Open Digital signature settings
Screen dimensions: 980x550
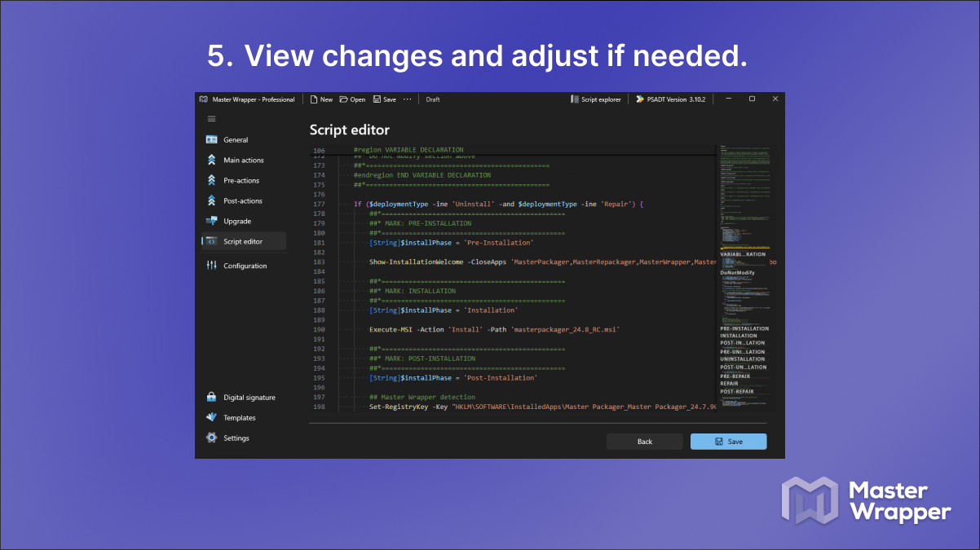pos(244,398)
